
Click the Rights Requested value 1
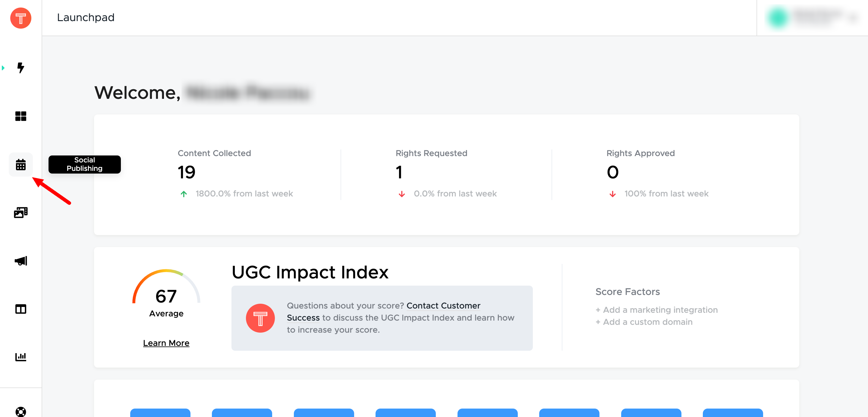[399, 172]
